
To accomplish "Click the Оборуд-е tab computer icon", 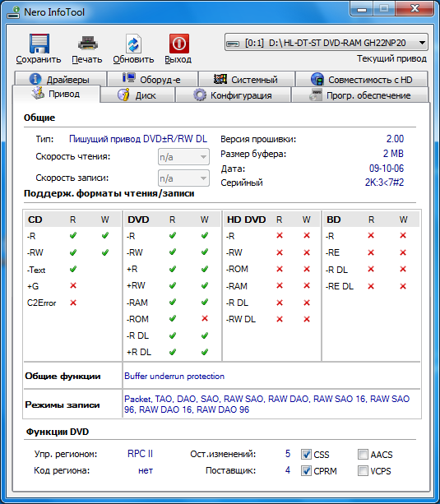I will (x=128, y=78).
